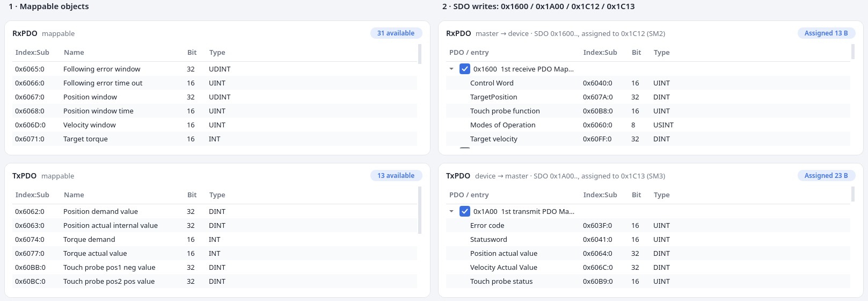Select the Control Word entry
This screenshot has height=301, width=868.
coord(648,83)
